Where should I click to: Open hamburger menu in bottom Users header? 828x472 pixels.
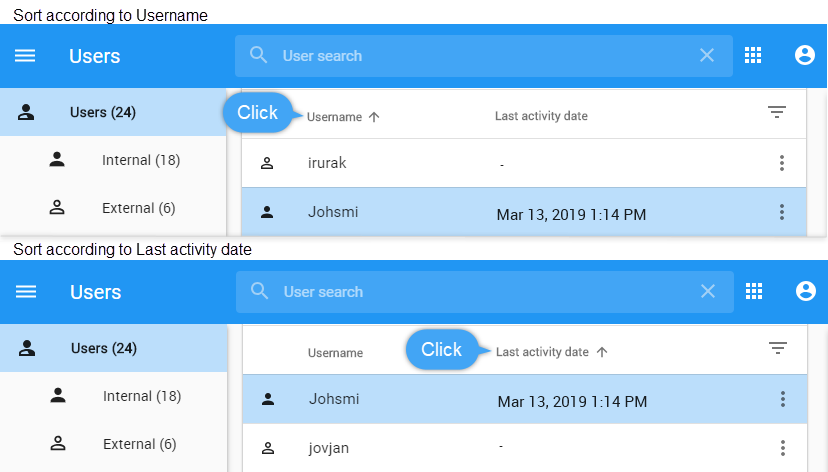pos(26,292)
